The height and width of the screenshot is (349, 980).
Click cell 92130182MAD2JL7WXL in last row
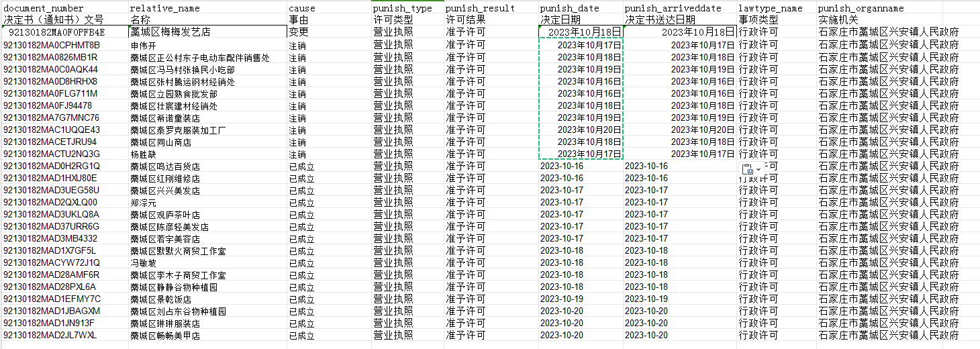click(x=50, y=336)
